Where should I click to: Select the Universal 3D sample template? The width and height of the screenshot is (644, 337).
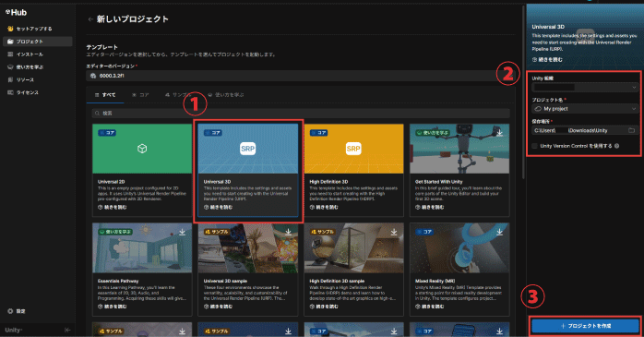[x=247, y=270]
